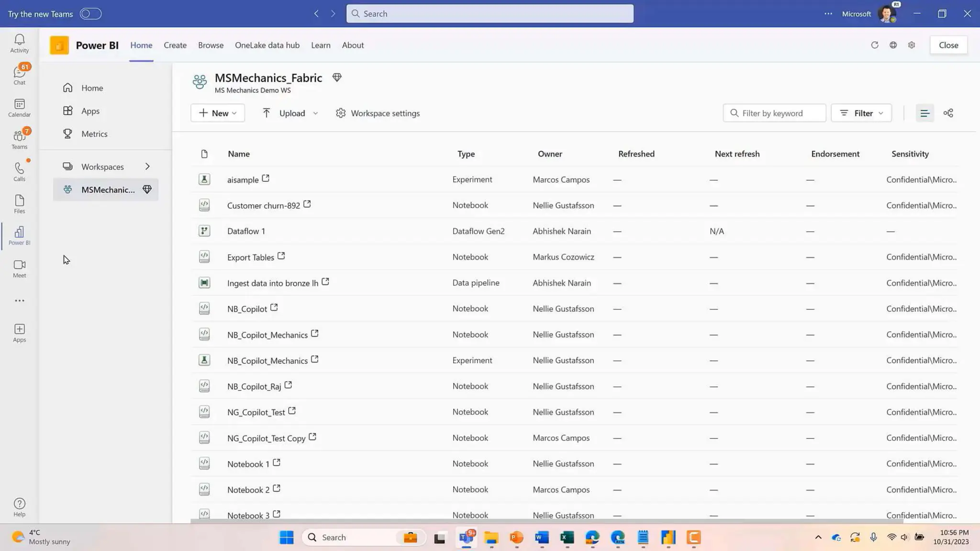Open the Calendar app in sidebar
This screenshot has height=551, width=980.
point(19,108)
